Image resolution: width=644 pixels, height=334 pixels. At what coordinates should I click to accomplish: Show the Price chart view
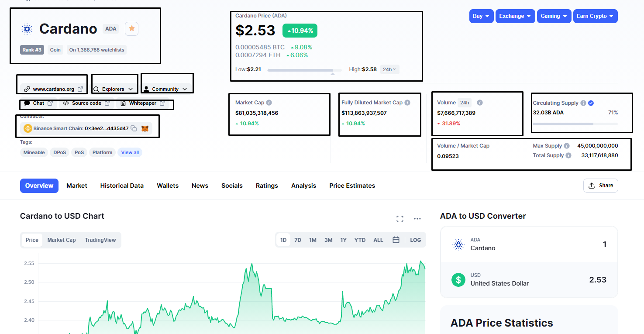tap(32, 240)
